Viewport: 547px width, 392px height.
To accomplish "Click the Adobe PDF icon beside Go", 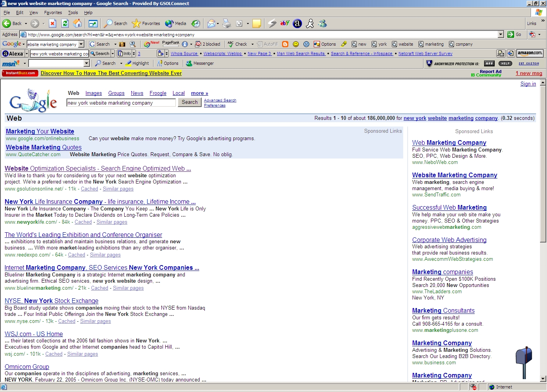I will point(532,34).
